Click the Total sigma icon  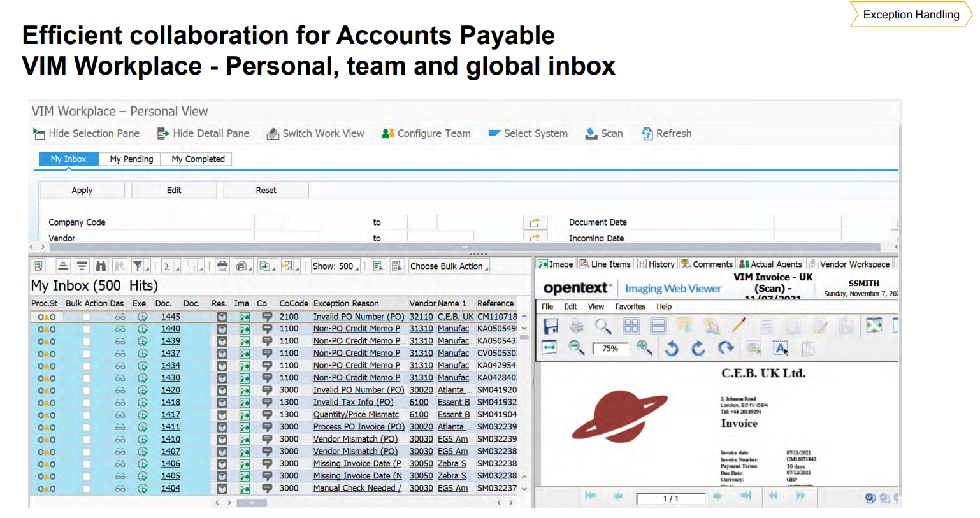pos(168,266)
